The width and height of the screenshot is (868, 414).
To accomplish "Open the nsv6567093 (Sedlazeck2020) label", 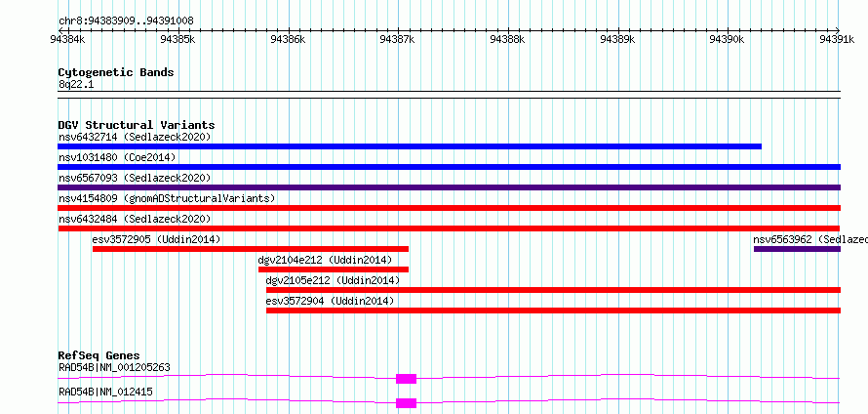I will point(135,178).
